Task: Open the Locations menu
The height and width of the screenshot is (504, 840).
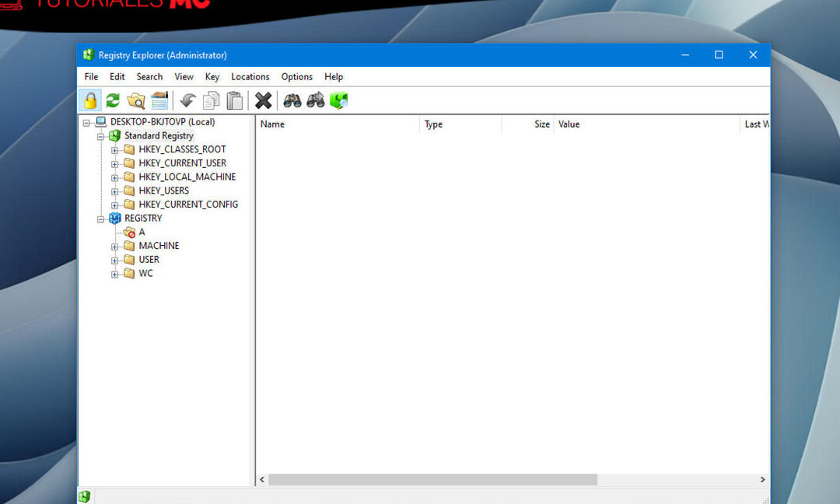Action: pyautogui.click(x=250, y=77)
